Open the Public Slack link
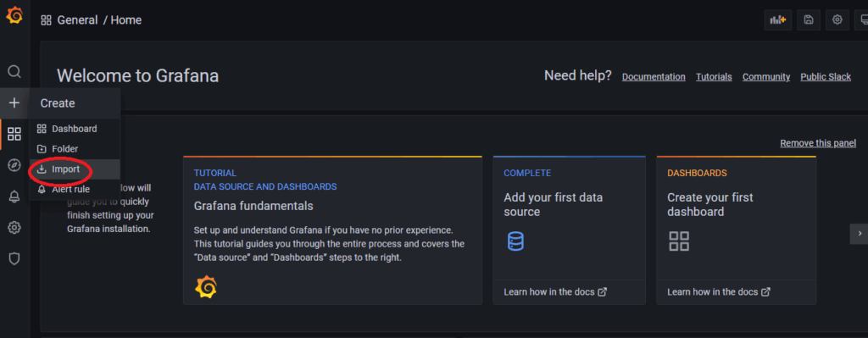 (x=826, y=77)
